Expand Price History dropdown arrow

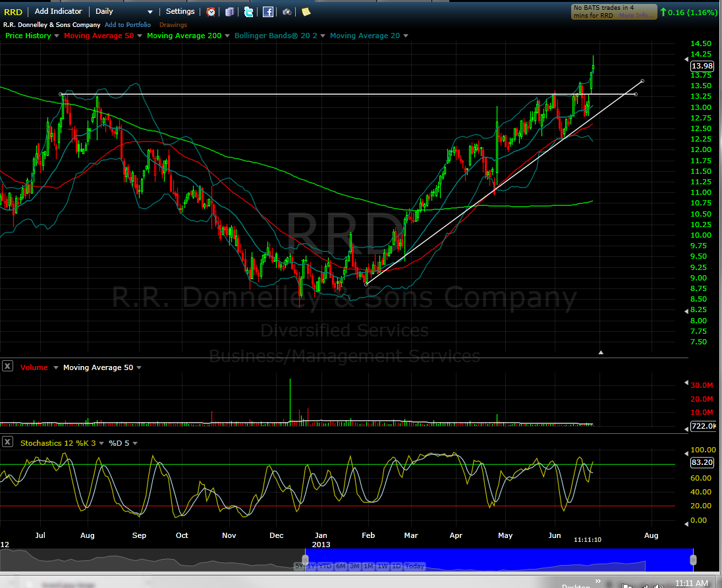[x=57, y=36]
